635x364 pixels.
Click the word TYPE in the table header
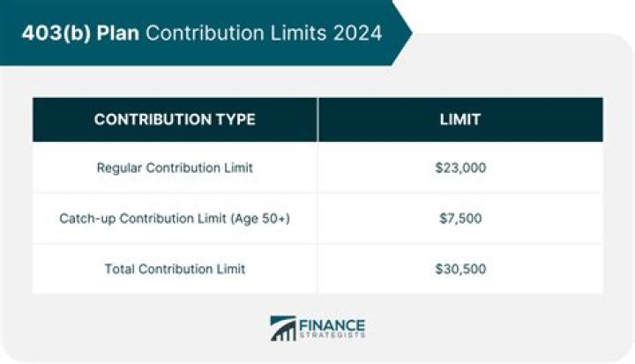[234, 119]
